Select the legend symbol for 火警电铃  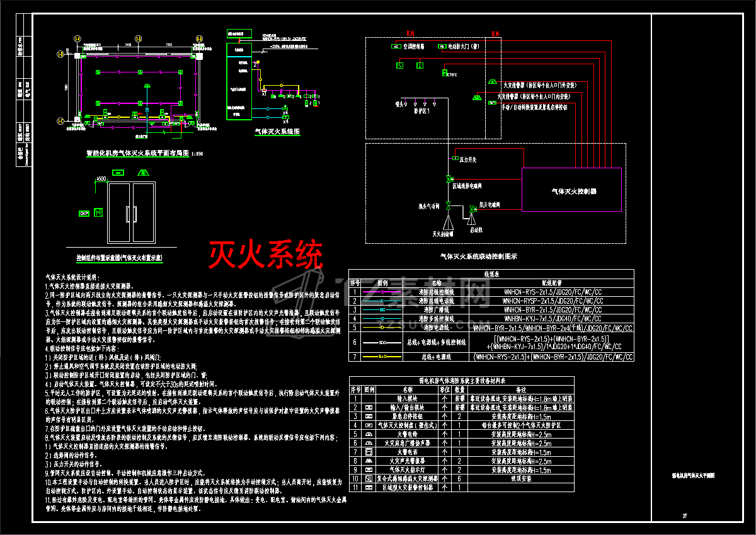(x=367, y=435)
